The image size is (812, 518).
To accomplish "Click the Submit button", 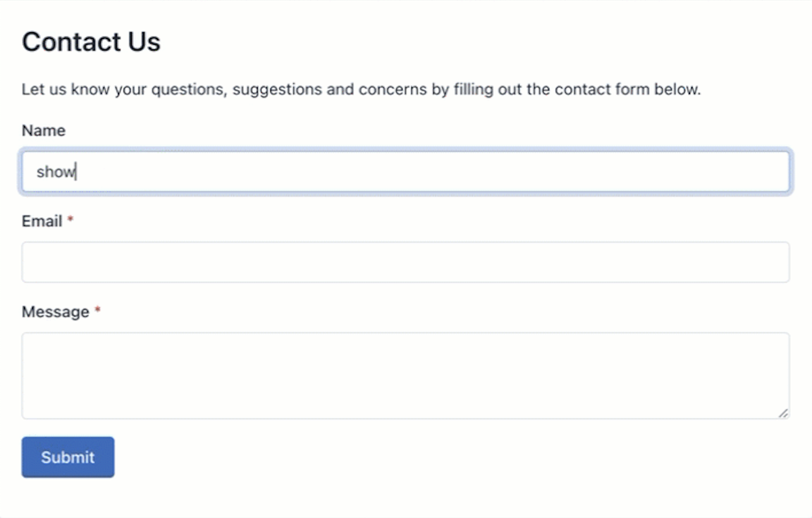I will (68, 457).
